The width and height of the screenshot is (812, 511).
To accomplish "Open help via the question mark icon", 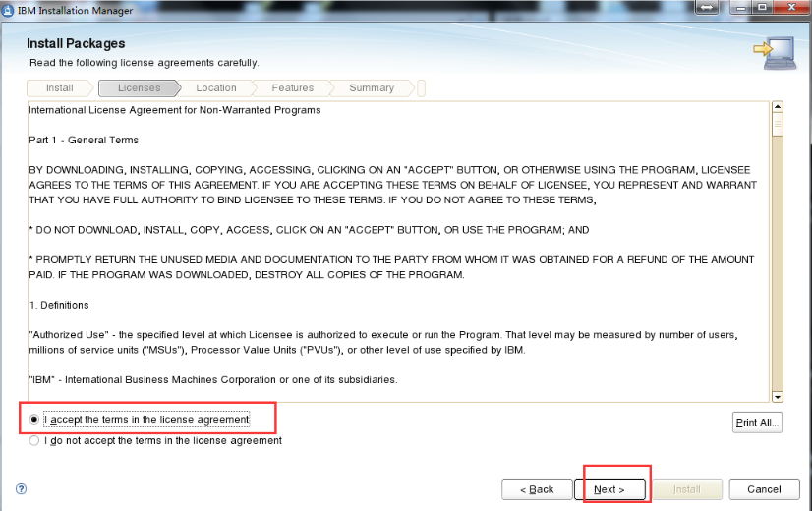I will click(22, 488).
